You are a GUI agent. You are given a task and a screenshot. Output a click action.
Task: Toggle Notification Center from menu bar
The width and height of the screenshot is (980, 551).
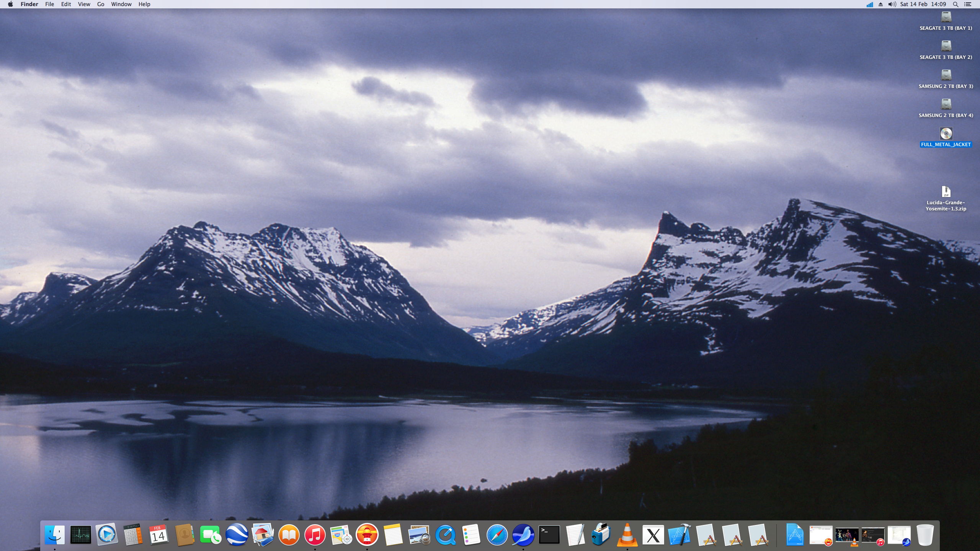coord(968,4)
